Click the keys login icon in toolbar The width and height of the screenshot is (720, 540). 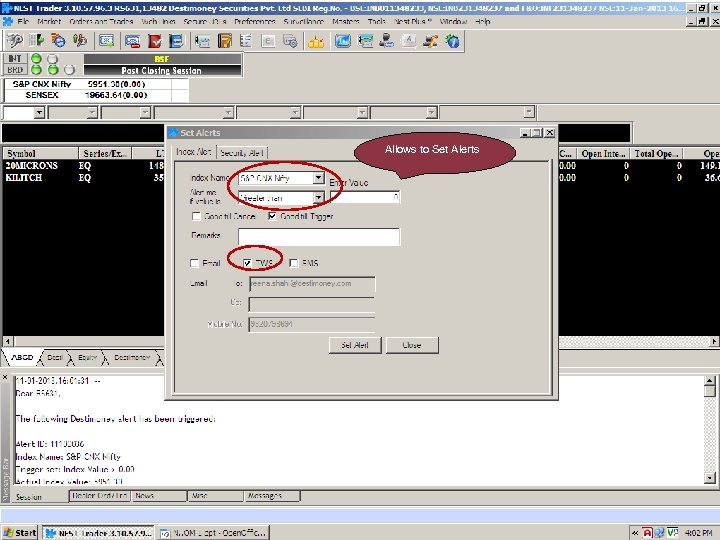[14, 41]
